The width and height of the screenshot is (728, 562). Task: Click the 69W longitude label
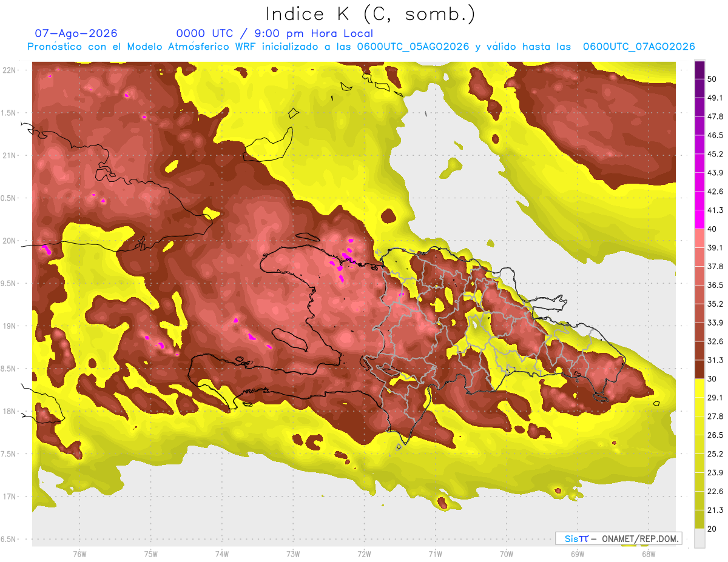[578, 554]
